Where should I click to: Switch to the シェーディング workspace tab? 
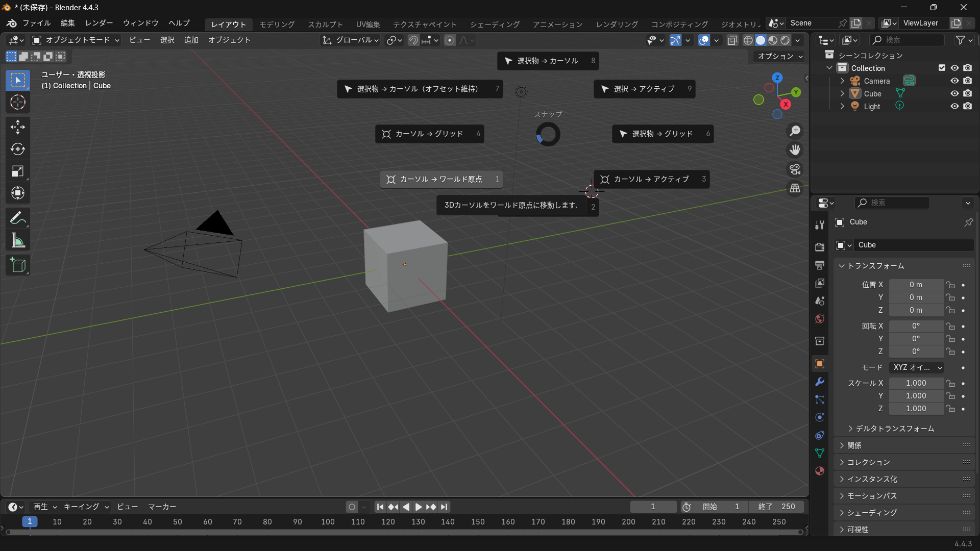(495, 24)
